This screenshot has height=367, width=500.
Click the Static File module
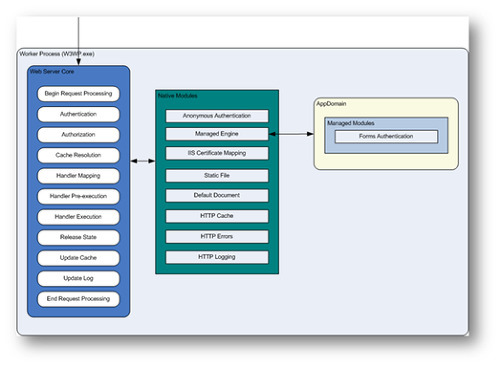[x=217, y=176]
